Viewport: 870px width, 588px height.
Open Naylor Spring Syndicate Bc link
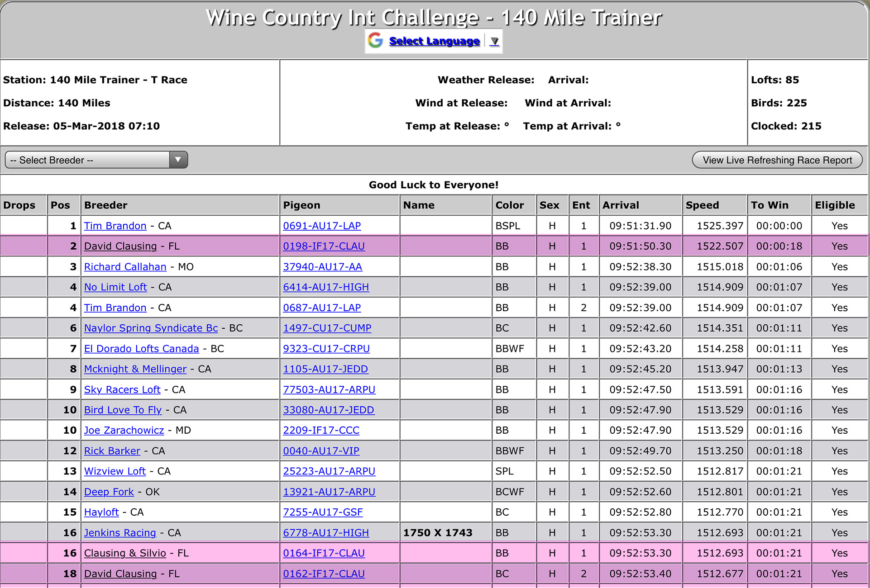[x=151, y=328]
